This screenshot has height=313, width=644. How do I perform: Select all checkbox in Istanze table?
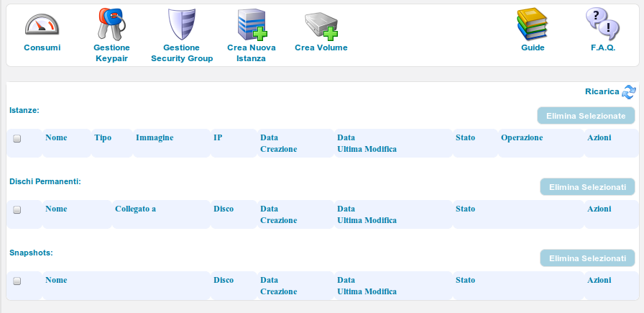coord(17,139)
